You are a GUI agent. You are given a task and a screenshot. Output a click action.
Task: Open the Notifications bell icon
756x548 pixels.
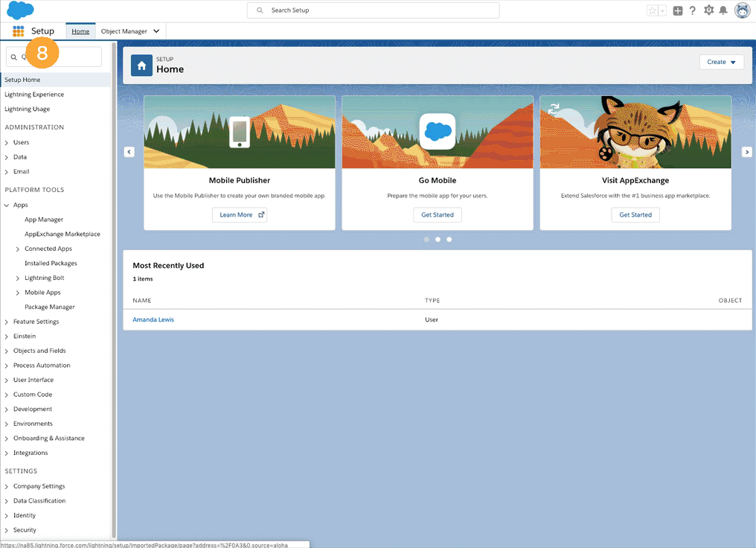point(723,10)
